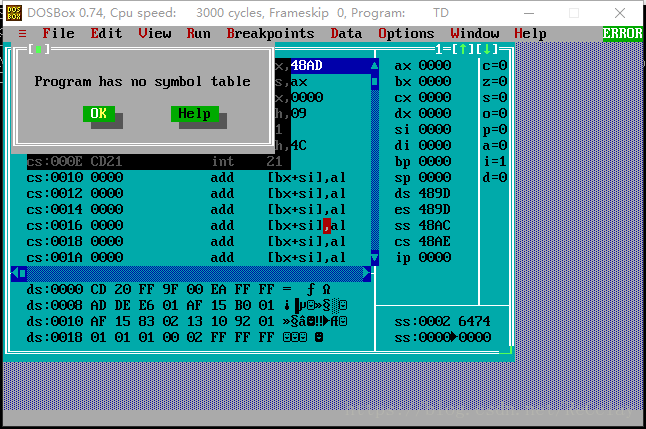Click the code pane scroll-up arrow
This screenshot has width=646, height=429.
(x=374, y=66)
